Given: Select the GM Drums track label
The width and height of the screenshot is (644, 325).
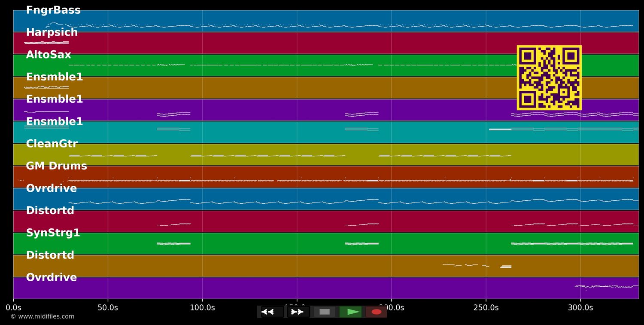Looking at the screenshot, I should [x=56, y=166].
